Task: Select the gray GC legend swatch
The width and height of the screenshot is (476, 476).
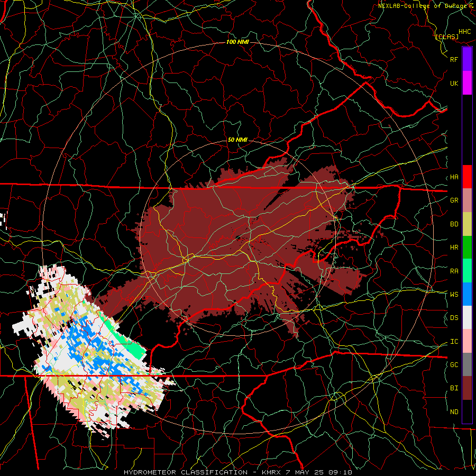Action: click(467, 364)
